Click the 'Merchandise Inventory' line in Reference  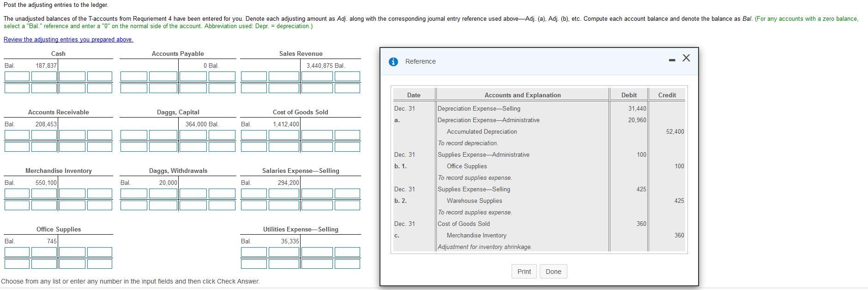coord(476,235)
